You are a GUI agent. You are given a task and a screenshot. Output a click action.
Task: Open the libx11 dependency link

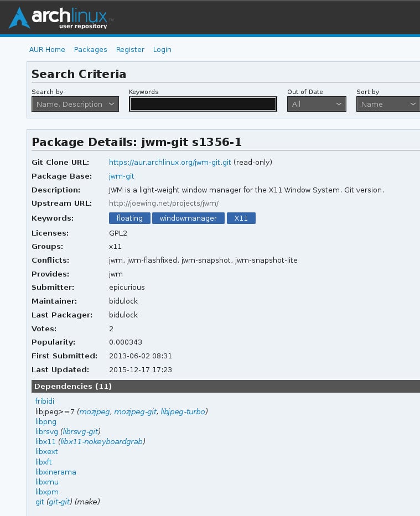pyautogui.click(x=45, y=442)
